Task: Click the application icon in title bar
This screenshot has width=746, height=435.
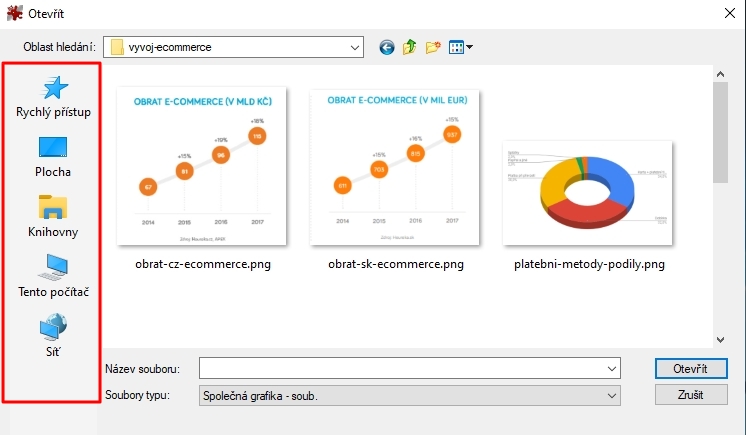Action: click(15, 13)
